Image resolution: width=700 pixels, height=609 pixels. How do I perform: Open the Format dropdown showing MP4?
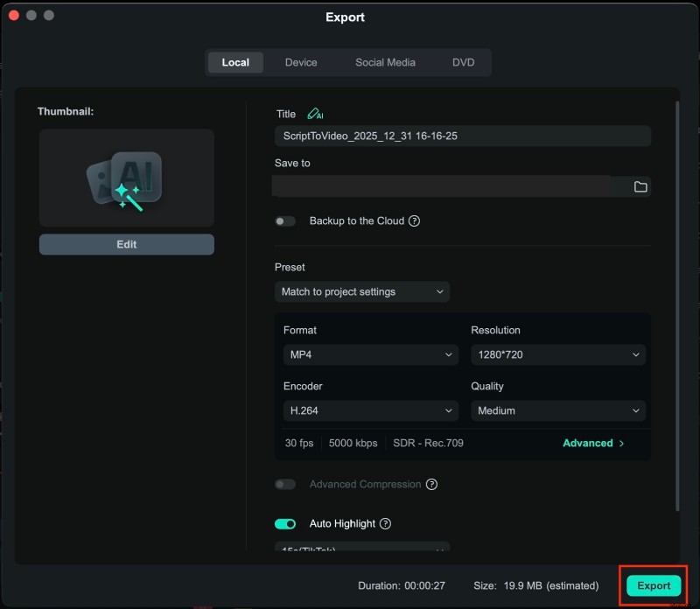(x=370, y=354)
